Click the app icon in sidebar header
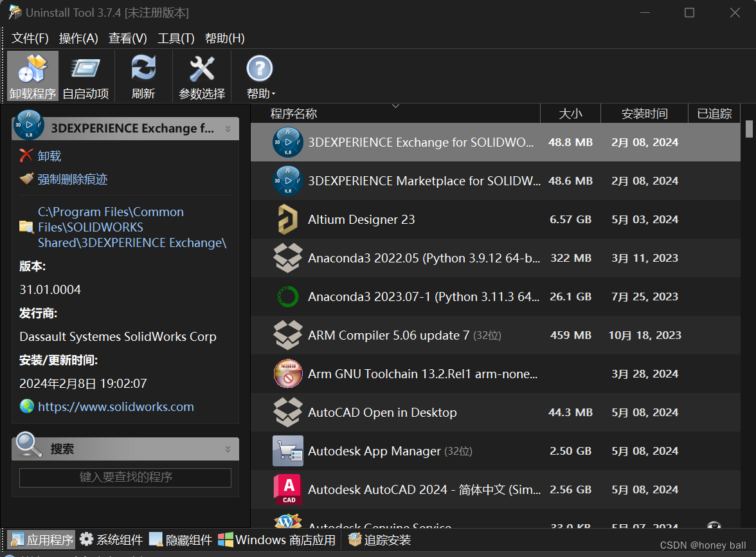This screenshot has height=557, width=756. tap(29, 124)
